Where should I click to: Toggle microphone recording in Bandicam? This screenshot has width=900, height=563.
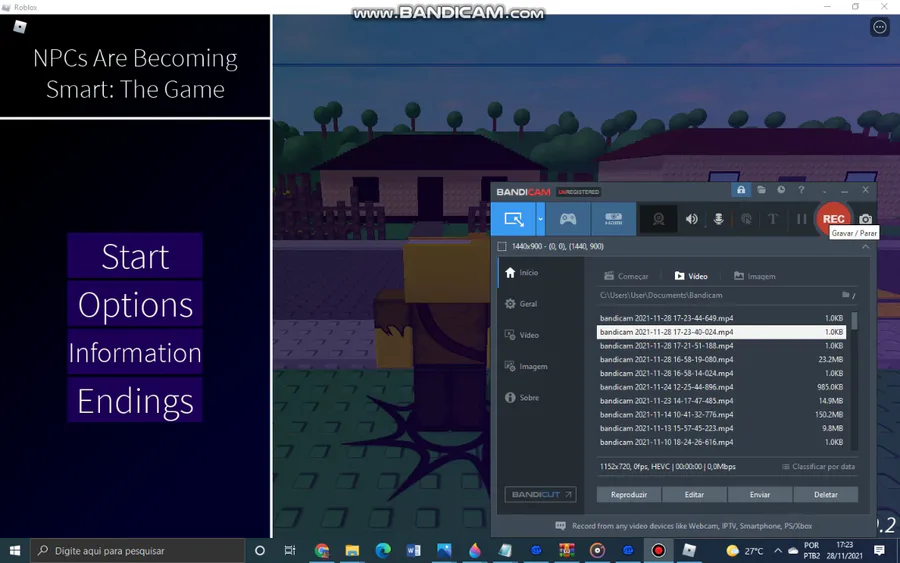pos(719,219)
